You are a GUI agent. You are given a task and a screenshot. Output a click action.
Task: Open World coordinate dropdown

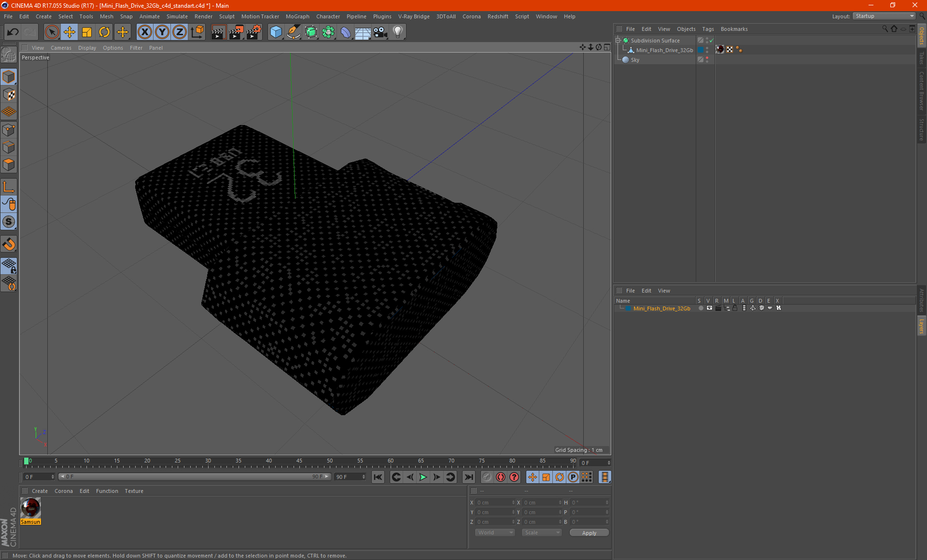[495, 532]
